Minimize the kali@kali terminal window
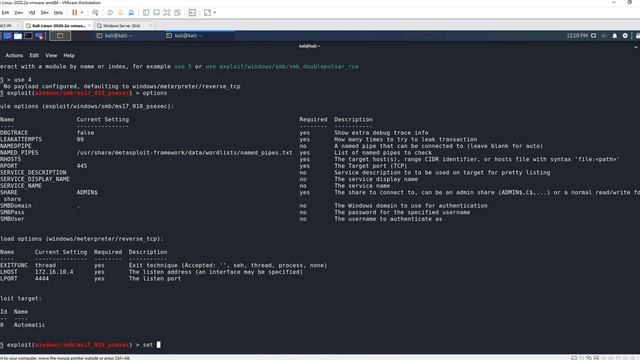 click(x=636, y=47)
